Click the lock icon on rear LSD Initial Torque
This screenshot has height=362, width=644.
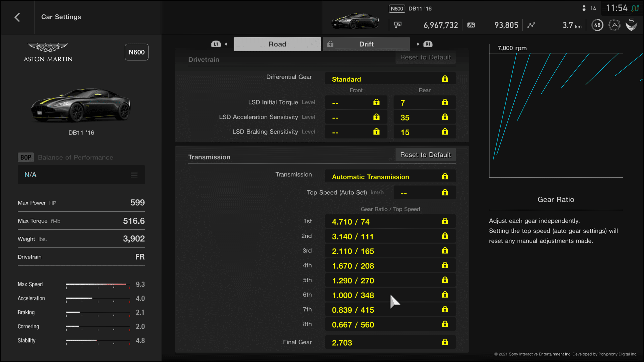tap(445, 102)
